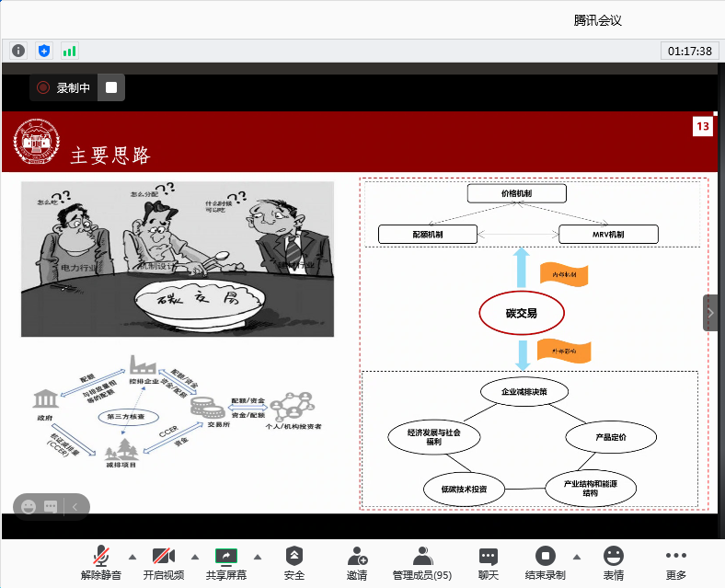
Task: Click the floating emoji face icon on slide
Action: point(27,505)
